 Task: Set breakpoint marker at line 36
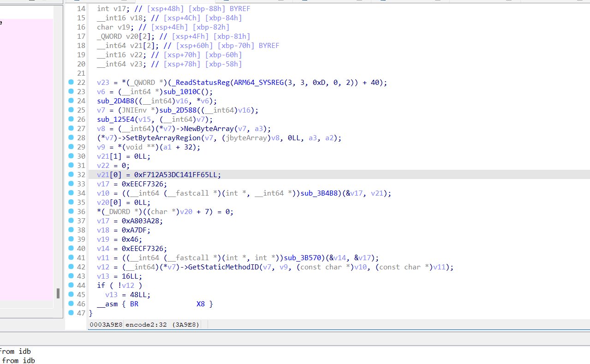71,211
